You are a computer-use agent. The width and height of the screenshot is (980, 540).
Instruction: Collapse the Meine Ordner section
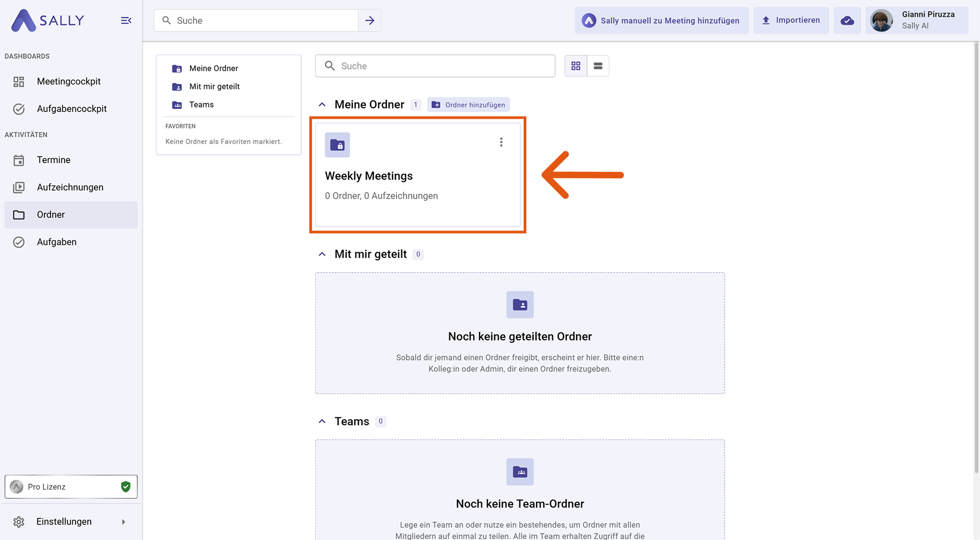pyautogui.click(x=322, y=105)
